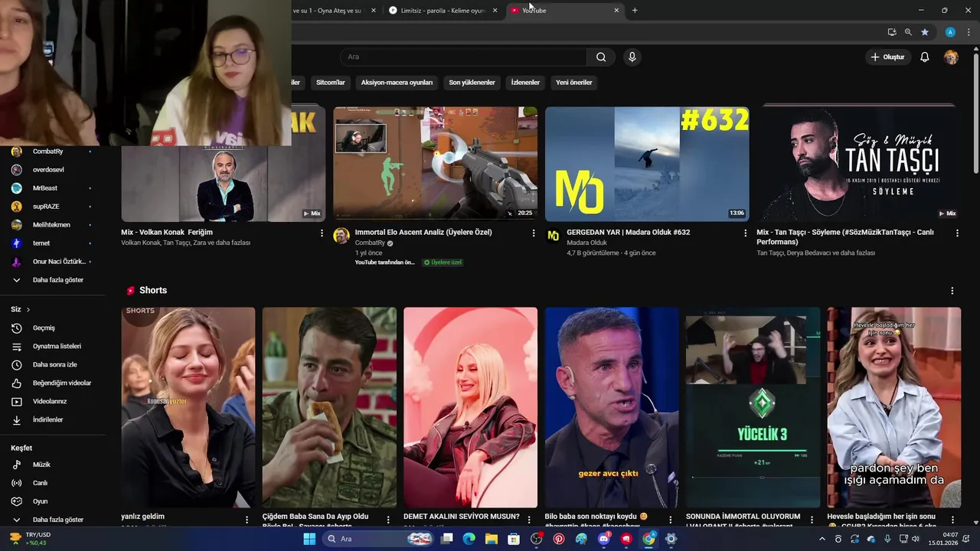Open options for Mix - Tan Taşçı video
Image resolution: width=980 pixels, height=551 pixels.
pos(957,233)
